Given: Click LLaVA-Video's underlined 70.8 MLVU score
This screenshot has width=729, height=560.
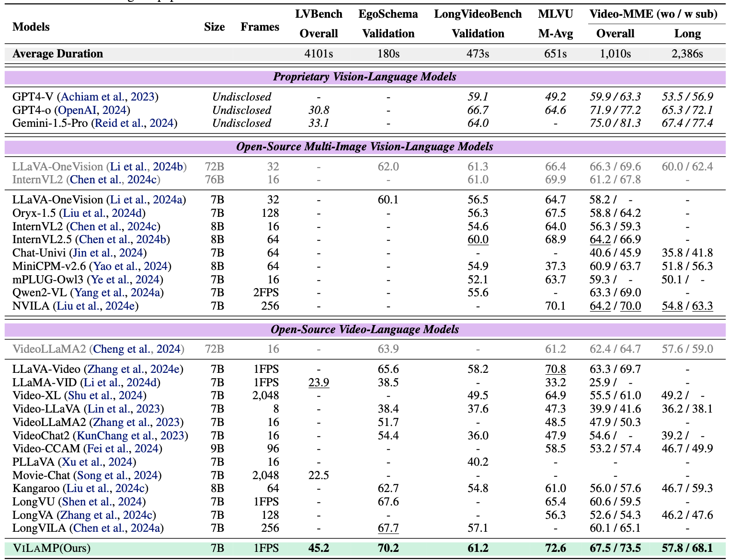Looking at the screenshot, I should click(556, 369).
